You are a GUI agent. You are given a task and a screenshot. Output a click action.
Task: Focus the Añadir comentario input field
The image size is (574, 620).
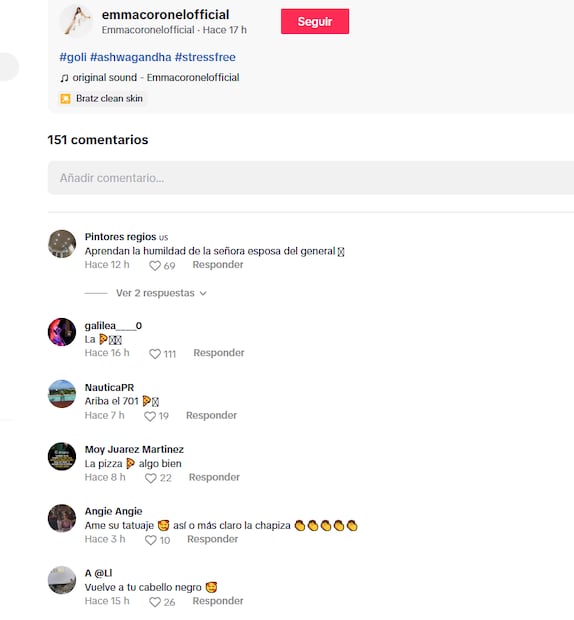point(311,178)
